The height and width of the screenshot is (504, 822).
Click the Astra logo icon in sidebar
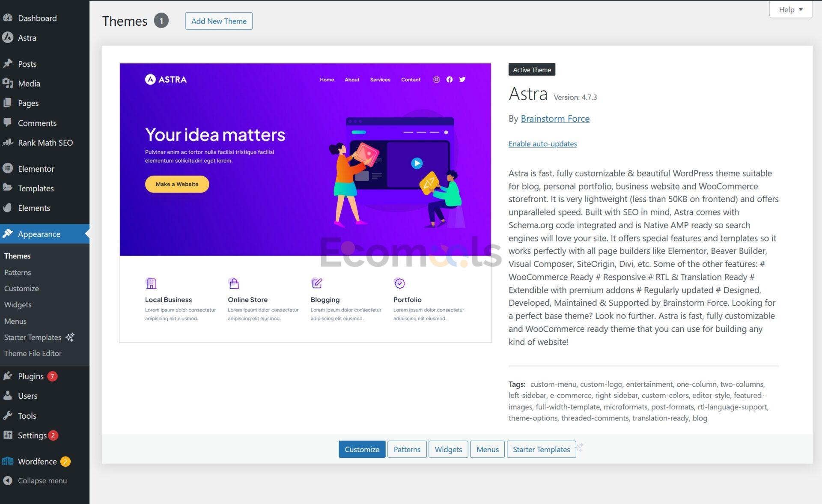(x=8, y=38)
